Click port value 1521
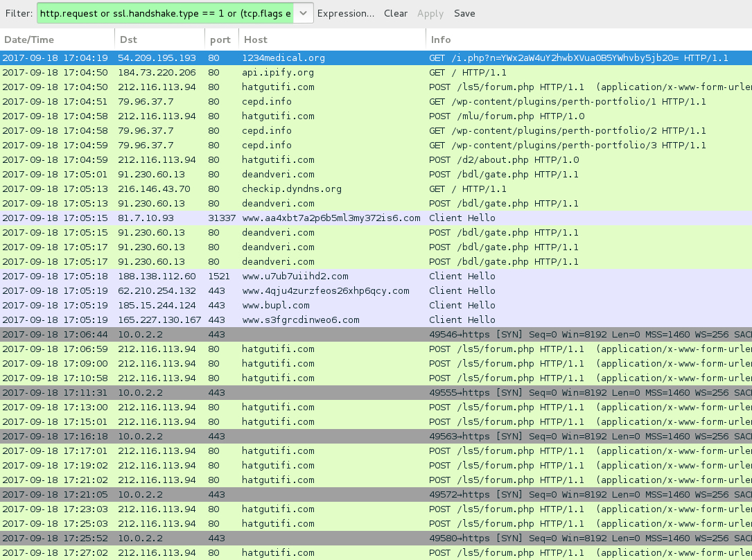752x560 pixels. (x=219, y=276)
